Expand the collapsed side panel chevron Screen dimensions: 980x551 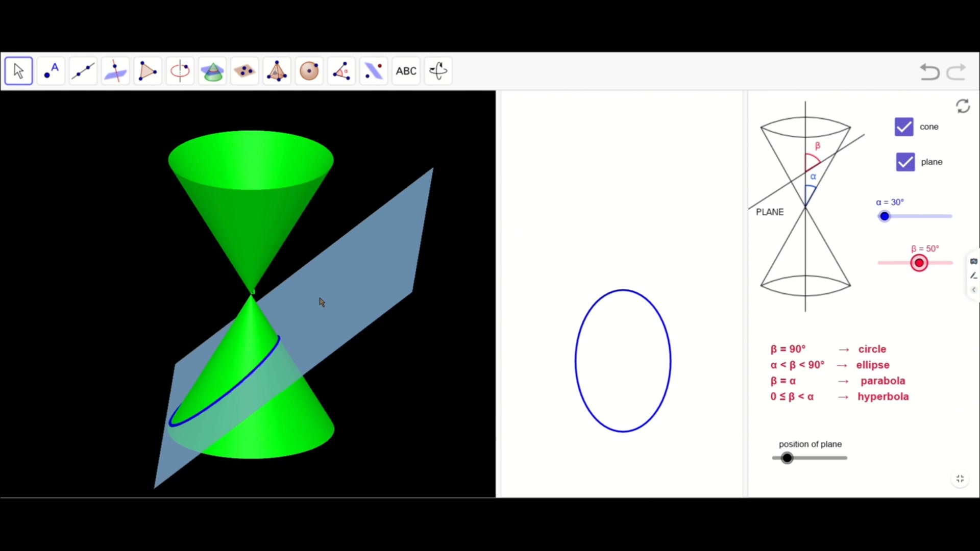click(x=973, y=289)
